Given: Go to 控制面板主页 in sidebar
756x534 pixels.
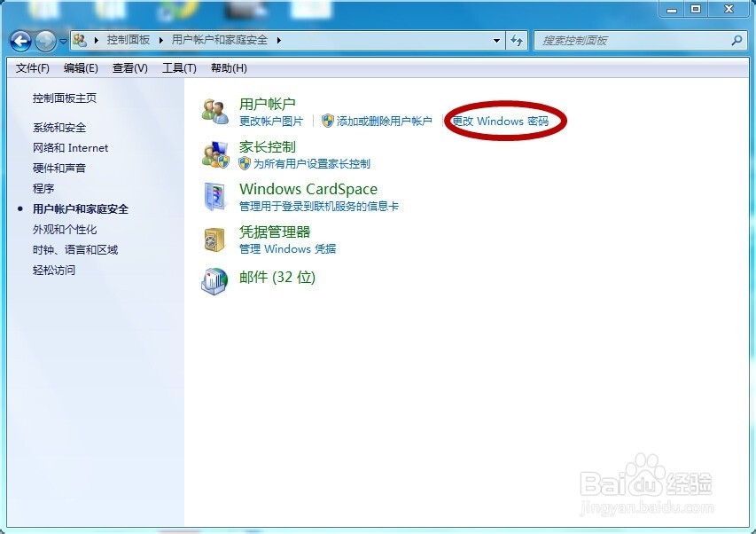Looking at the screenshot, I should point(65,98).
